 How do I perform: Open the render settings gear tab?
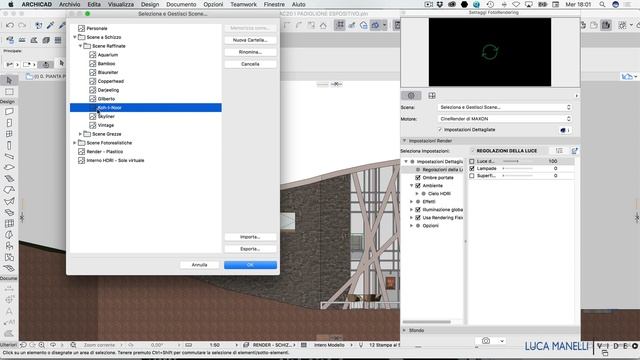(411, 96)
